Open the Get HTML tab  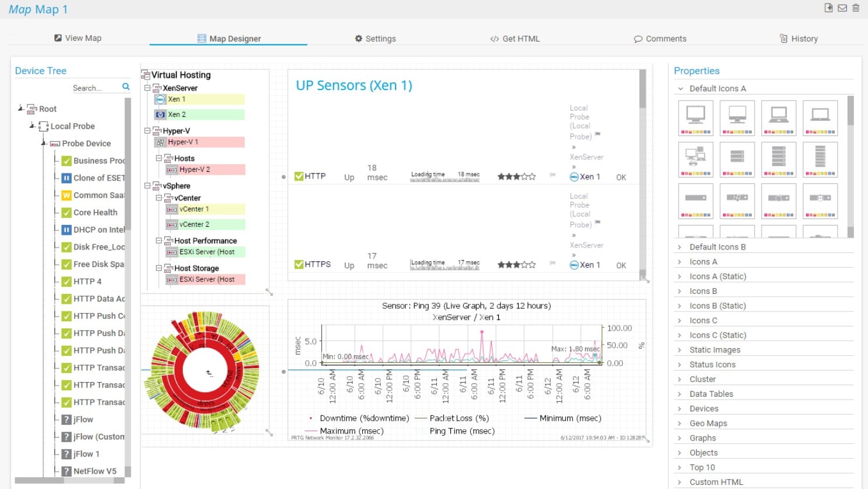(x=515, y=39)
